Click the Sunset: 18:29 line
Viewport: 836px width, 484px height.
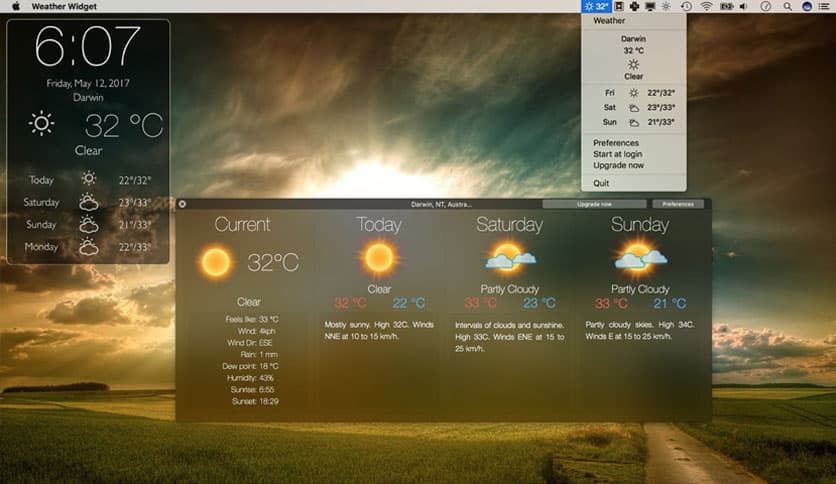255,401
